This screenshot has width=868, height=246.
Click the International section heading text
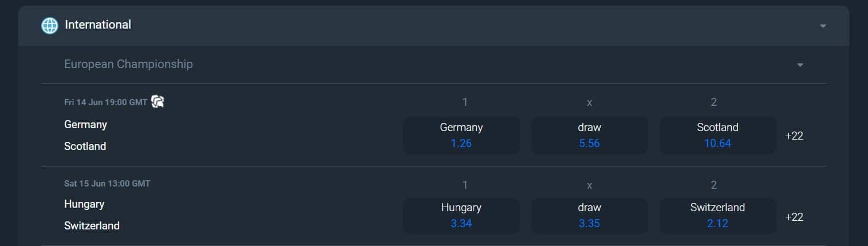pos(98,25)
